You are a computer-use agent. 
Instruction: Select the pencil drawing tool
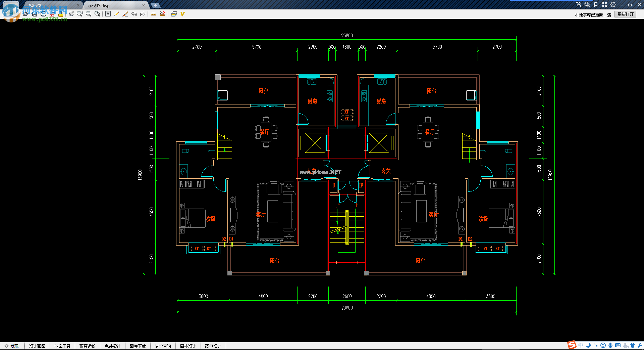pos(116,14)
